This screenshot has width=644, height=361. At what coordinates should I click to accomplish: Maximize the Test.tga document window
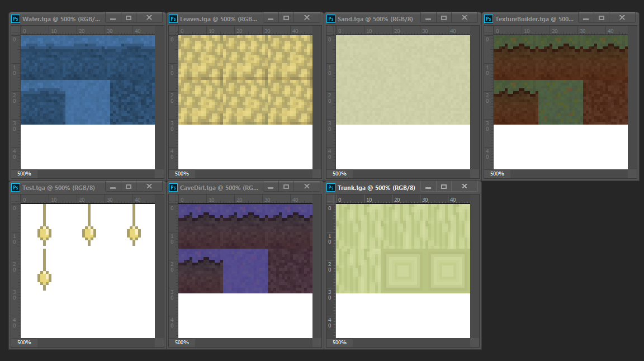point(129,187)
